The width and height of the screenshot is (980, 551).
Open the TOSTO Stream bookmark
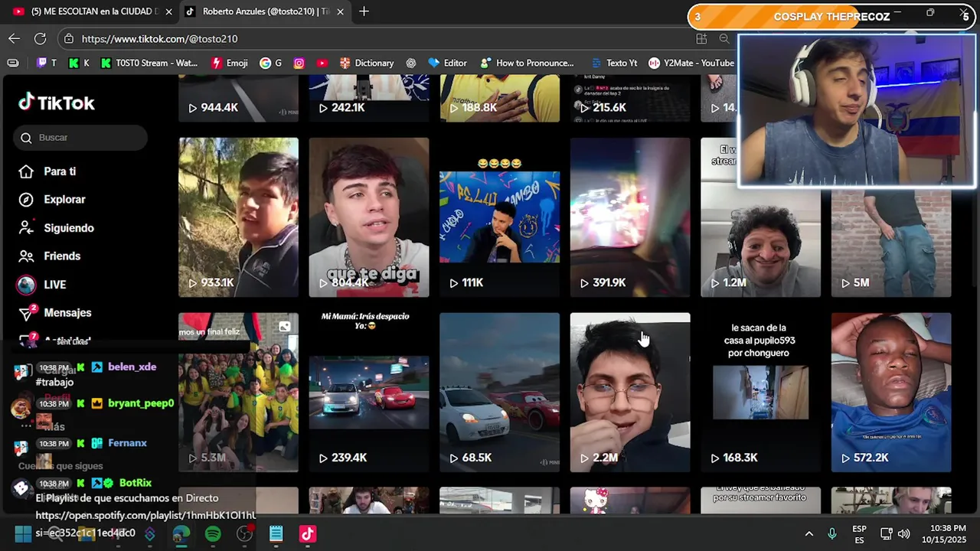(x=149, y=63)
